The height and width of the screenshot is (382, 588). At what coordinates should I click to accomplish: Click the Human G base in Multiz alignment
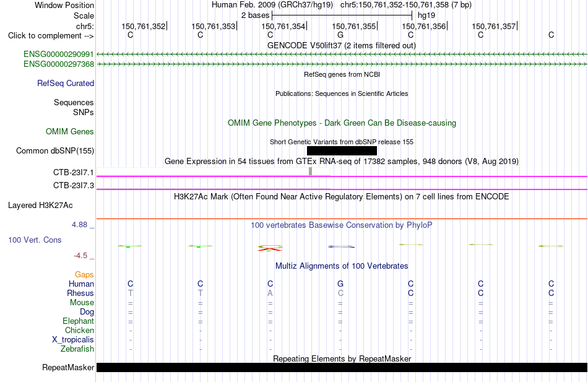pos(340,284)
